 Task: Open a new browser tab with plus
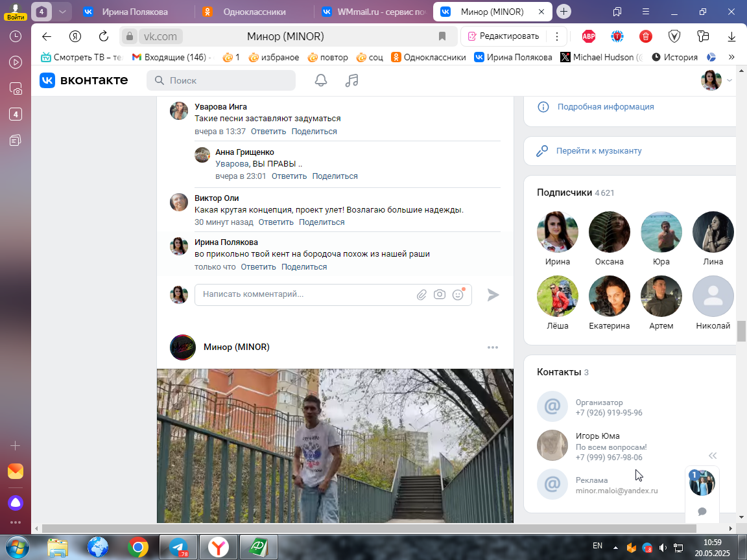pyautogui.click(x=563, y=12)
